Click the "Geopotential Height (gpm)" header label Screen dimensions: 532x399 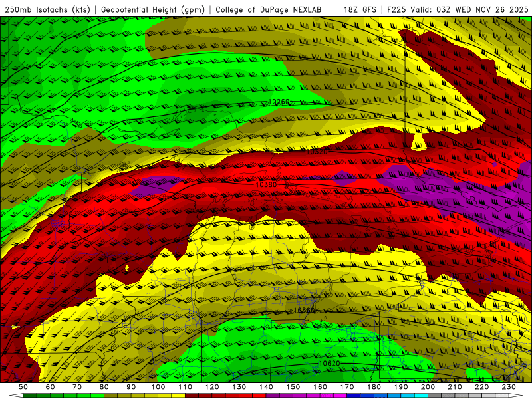(x=153, y=9)
